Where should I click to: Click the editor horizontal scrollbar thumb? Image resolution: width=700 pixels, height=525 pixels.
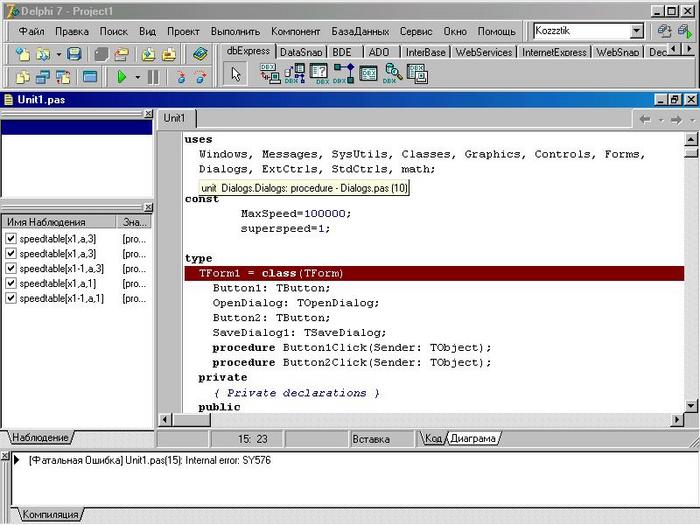tap(192, 420)
